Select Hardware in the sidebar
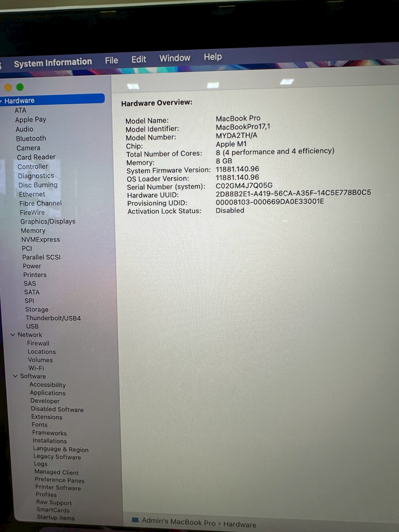Viewport: 399px width, 532px height. 52,99
